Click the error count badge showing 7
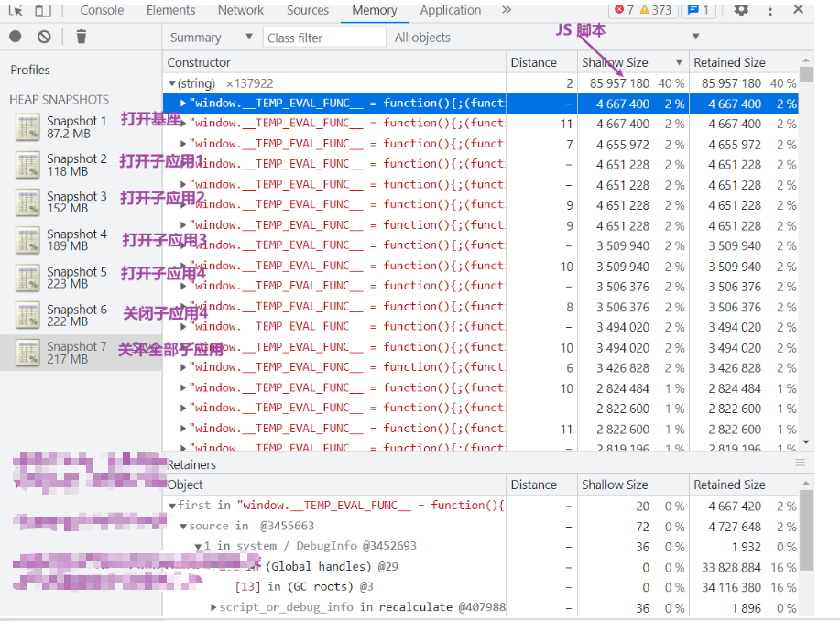840x621 pixels. 624,10
